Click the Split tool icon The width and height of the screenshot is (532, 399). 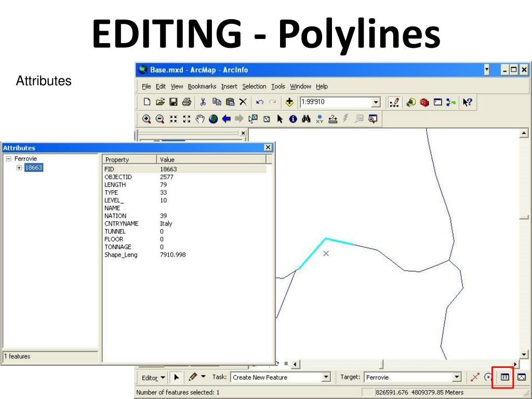coord(475,377)
